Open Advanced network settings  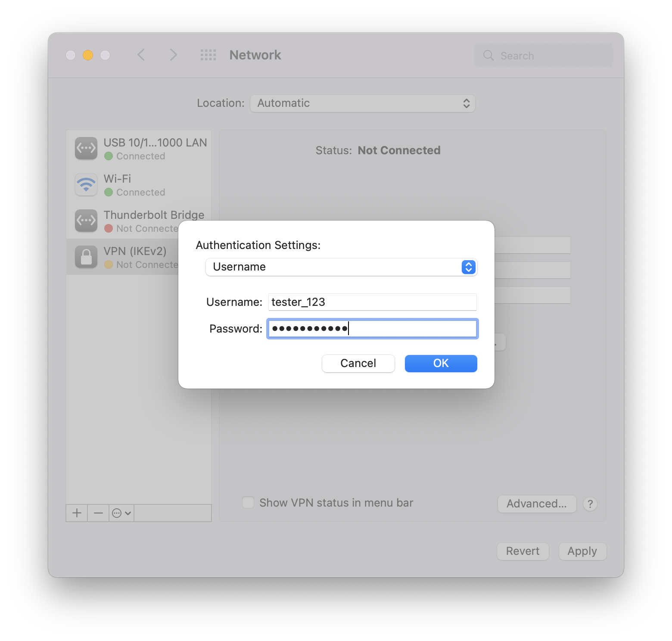[537, 504]
